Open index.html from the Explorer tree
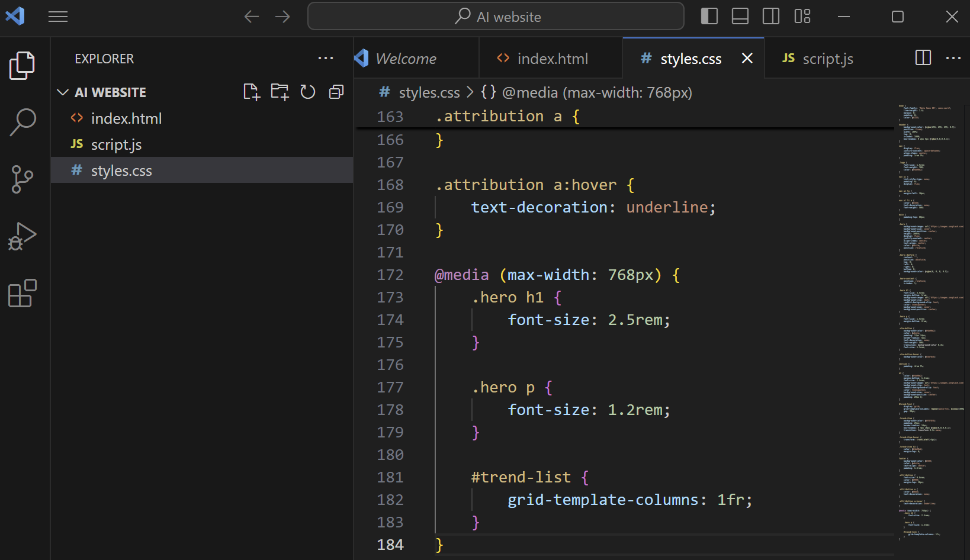Screen dimensions: 970x560 coord(202,118)
